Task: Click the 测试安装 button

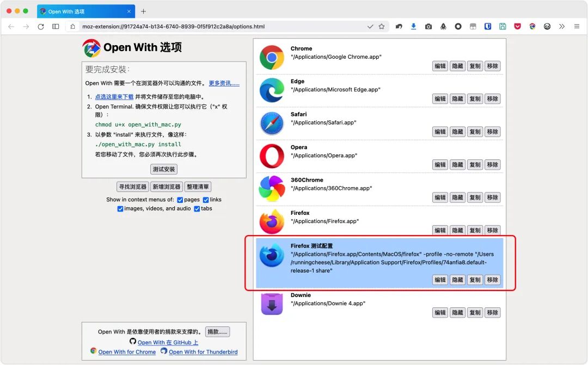Action: point(164,169)
